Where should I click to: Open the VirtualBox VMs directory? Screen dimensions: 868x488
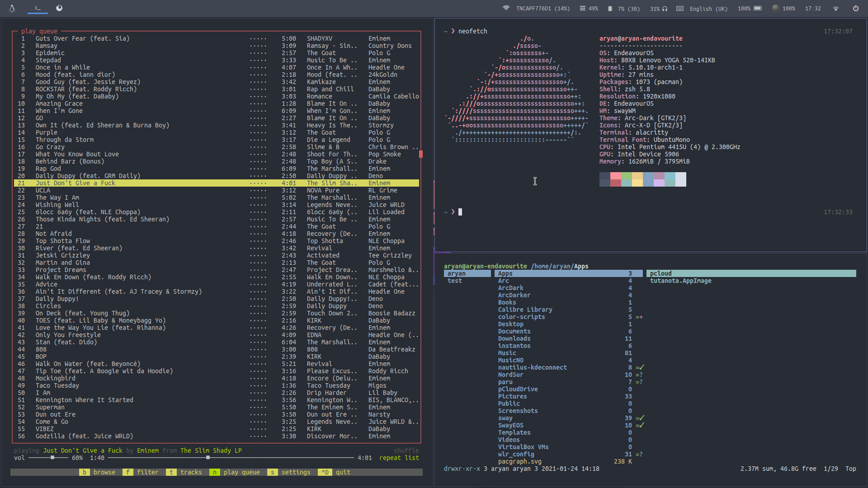click(569, 447)
